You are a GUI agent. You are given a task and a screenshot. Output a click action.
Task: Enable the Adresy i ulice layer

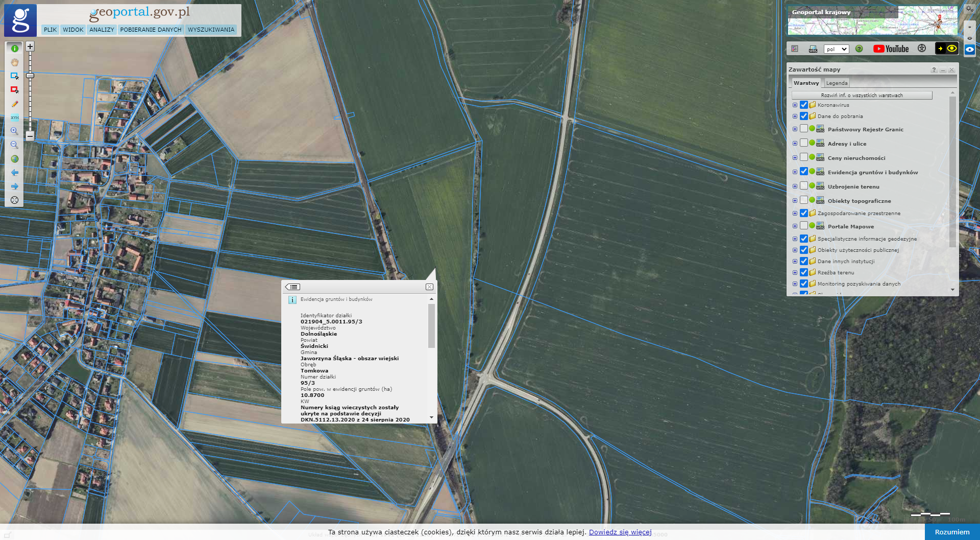[x=804, y=143]
